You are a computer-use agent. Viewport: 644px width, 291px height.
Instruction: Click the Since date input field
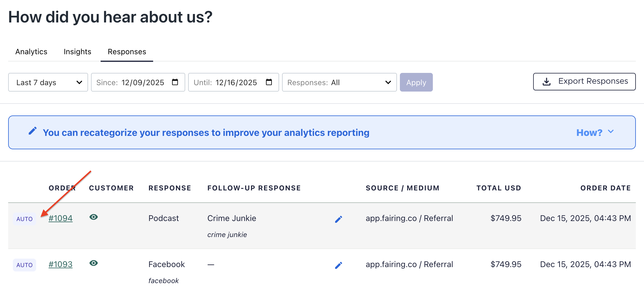coord(142,83)
